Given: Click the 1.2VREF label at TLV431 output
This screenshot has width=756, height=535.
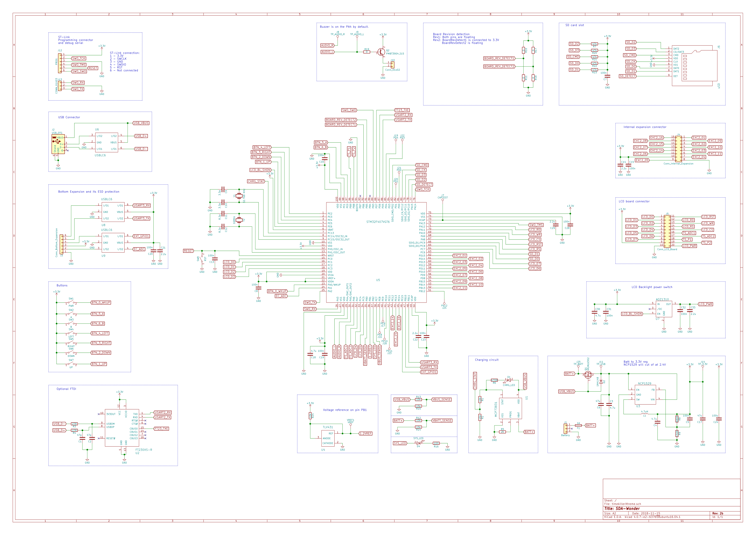Looking at the screenshot, I should (x=365, y=433).
